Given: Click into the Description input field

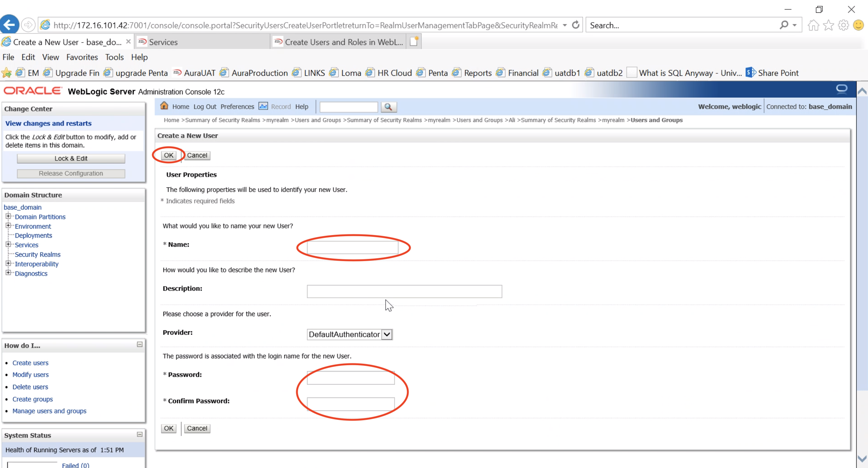Looking at the screenshot, I should tap(404, 291).
